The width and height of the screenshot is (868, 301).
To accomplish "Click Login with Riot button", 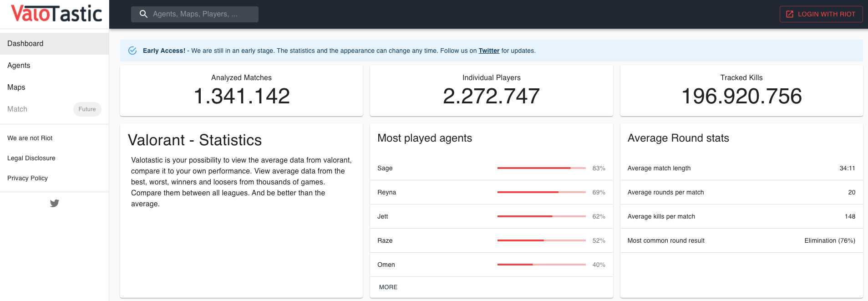I will (x=821, y=14).
